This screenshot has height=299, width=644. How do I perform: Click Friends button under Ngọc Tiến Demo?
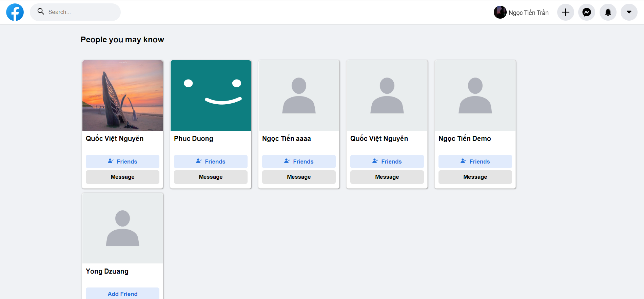(x=475, y=162)
